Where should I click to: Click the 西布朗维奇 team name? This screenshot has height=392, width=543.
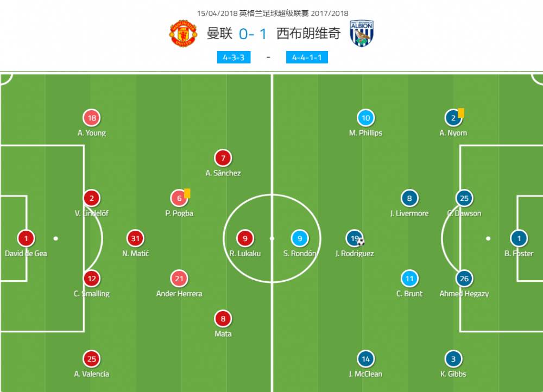pyautogui.click(x=308, y=34)
